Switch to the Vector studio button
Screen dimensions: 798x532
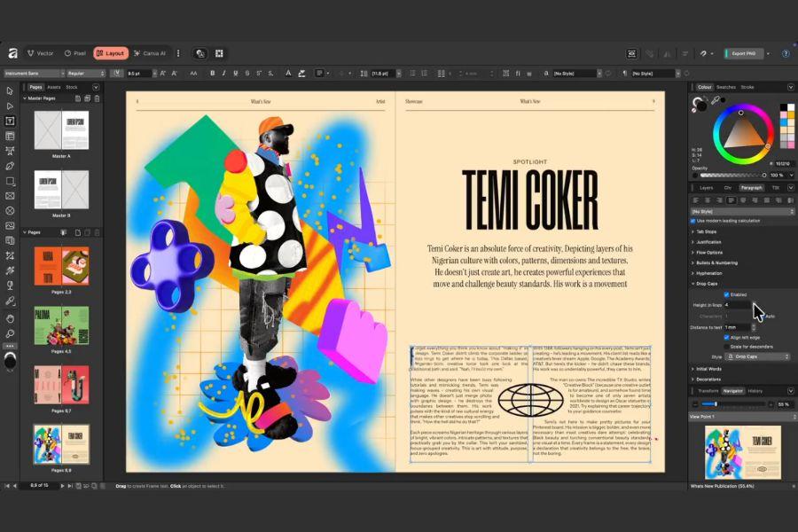[40, 53]
